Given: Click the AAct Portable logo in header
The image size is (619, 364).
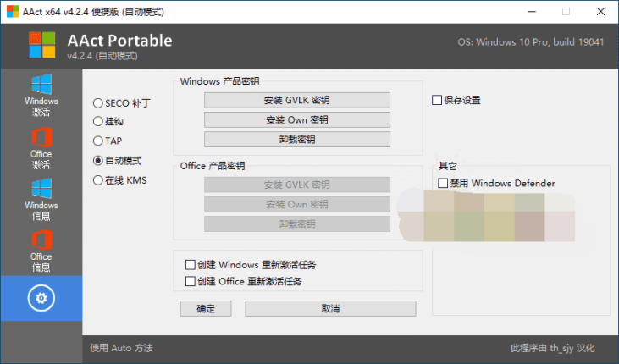Looking at the screenshot, I should pyautogui.click(x=41, y=46).
